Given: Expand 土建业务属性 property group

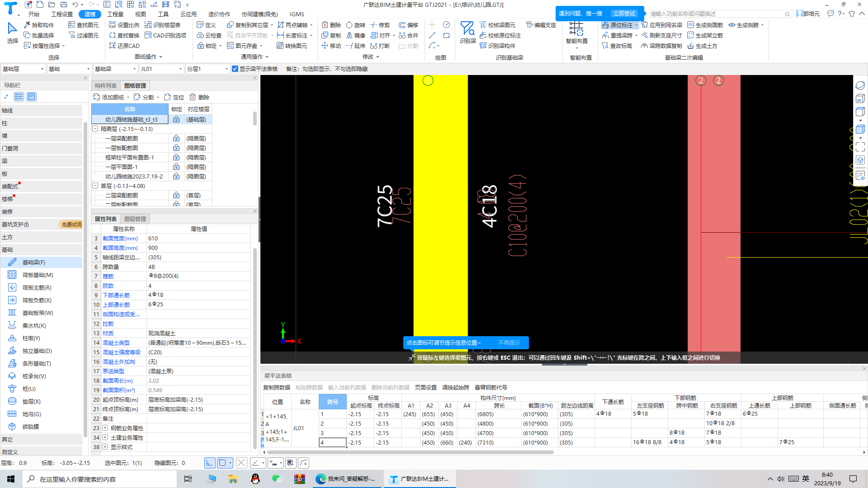Looking at the screenshot, I should 105,437.
